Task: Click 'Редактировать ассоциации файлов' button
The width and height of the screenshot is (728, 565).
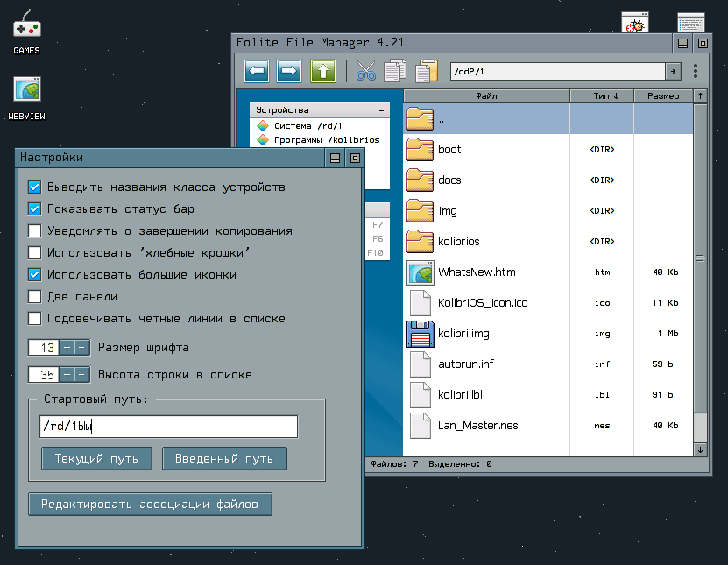Action: (150, 505)
